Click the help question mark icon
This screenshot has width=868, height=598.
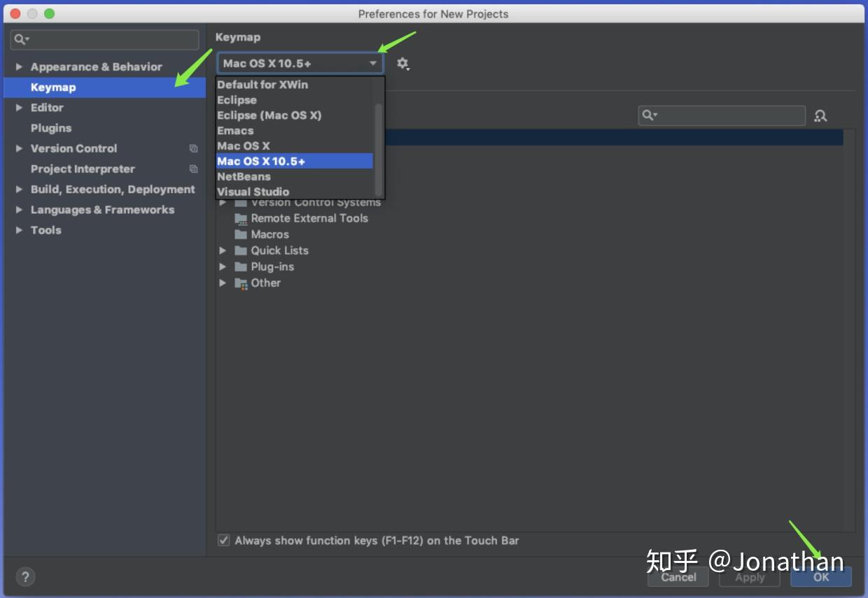click(25, 576)
